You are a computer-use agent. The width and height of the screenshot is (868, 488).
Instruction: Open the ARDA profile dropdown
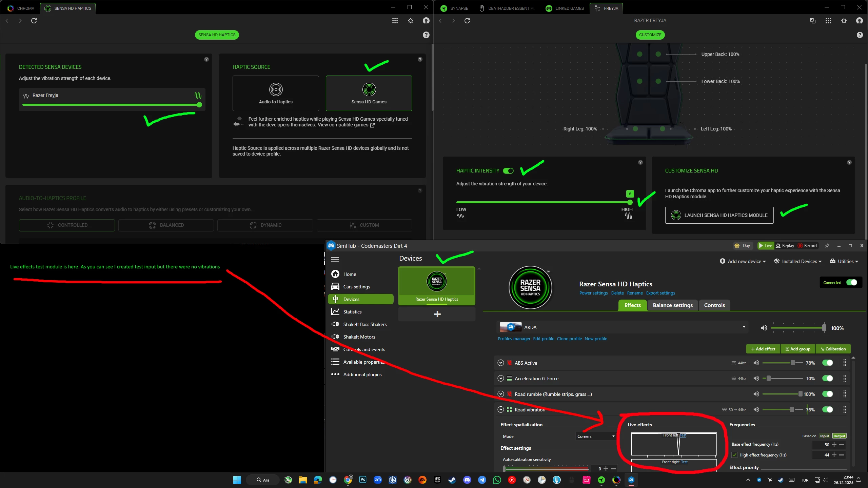click(x=744, y=327)
